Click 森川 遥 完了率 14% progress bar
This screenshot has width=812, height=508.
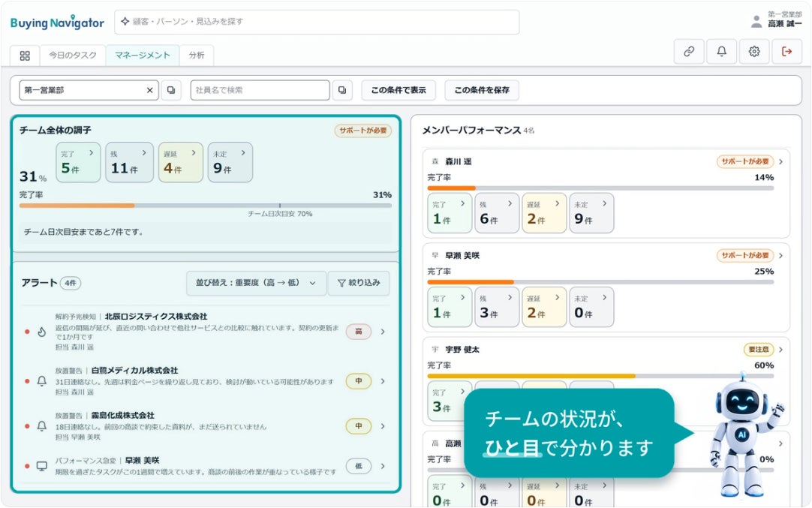point(600,188)
